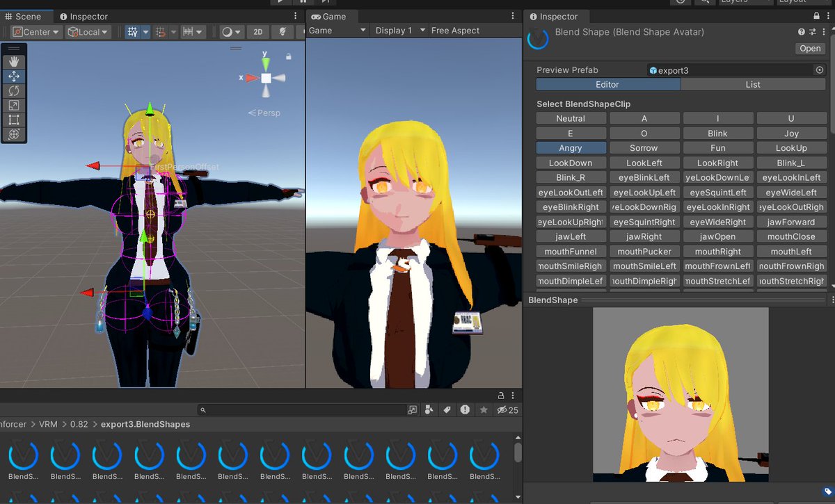This screenshot has height=504, width=835.
Task: Open the Display 1 dropdown
Action: pos(400,31)
